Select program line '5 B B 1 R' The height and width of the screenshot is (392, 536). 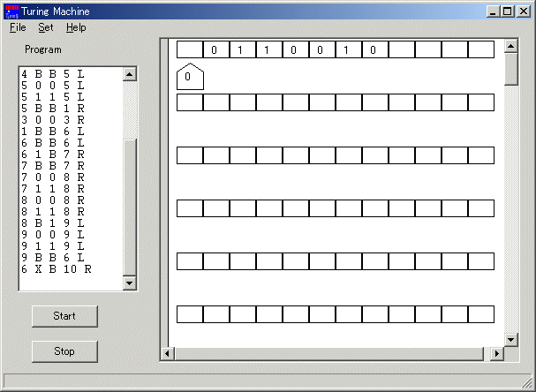point(53,109)
